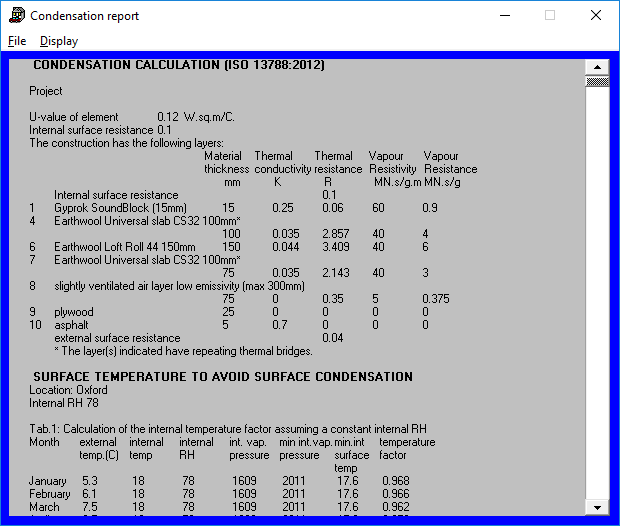The height and width of the screenshot is (526, 620).
Task: Click the CONDENSATION CALCULATION heading text
Action: pyautogui.click(x=179, y=65)
